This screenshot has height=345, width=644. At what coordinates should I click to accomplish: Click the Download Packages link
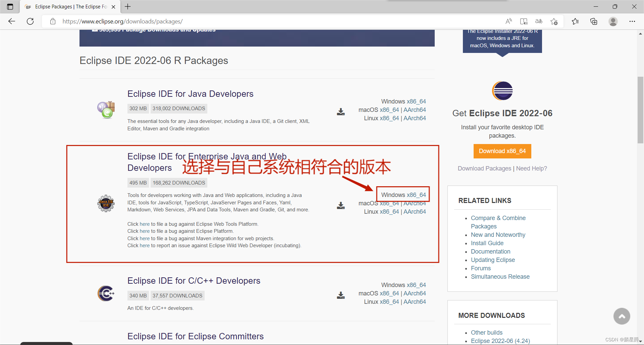[484, 168]
